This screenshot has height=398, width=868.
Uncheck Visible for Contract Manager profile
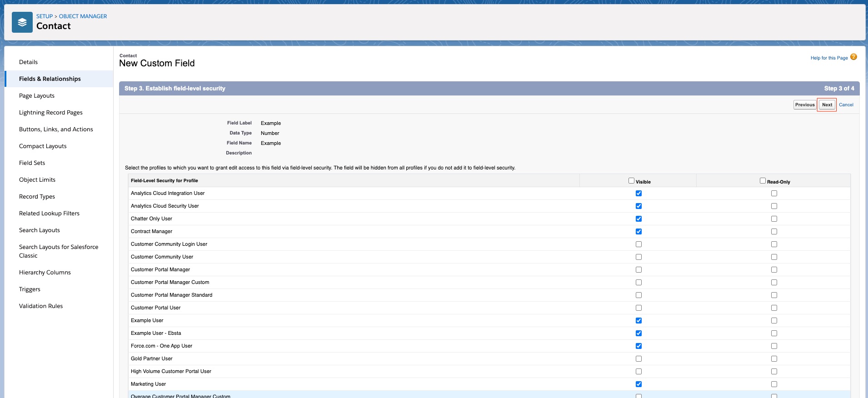[x=639, y=232]
